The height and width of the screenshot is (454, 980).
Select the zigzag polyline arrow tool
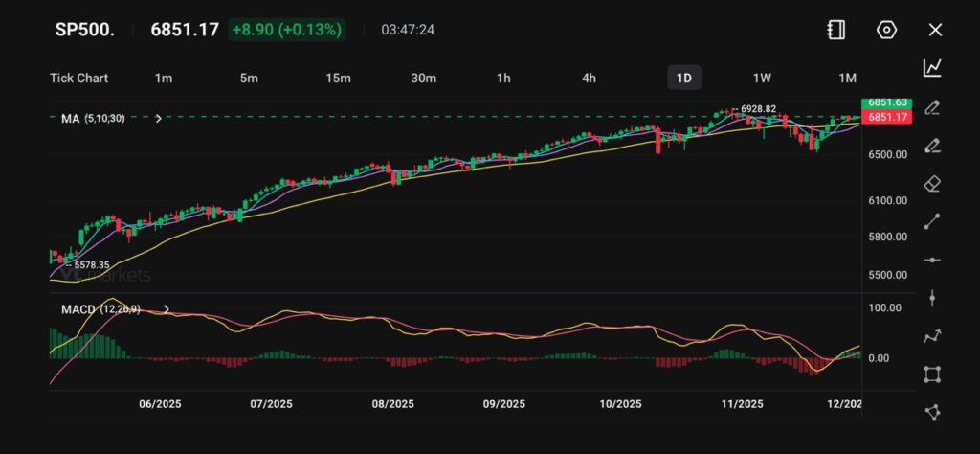pos(932,336)
